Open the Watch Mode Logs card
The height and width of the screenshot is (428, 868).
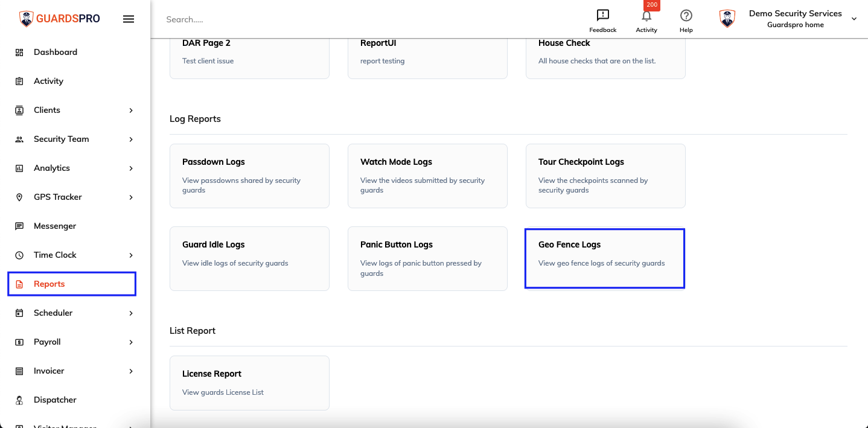[427, 176]
